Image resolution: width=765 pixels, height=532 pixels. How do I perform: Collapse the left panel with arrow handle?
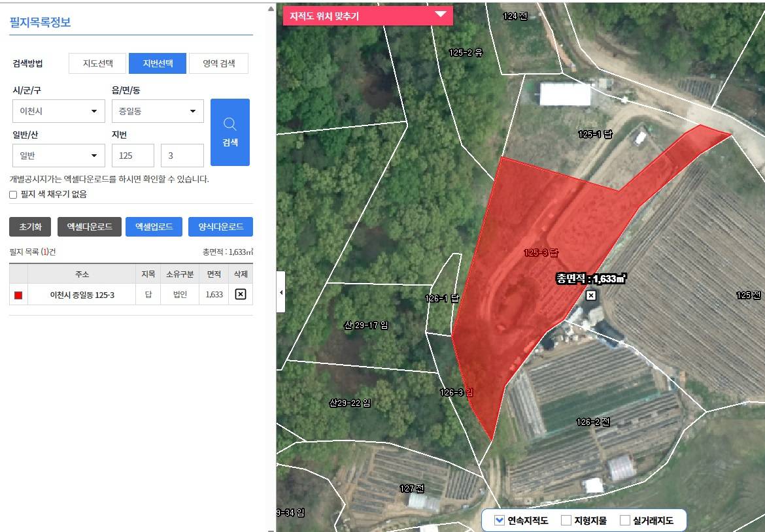280,292
